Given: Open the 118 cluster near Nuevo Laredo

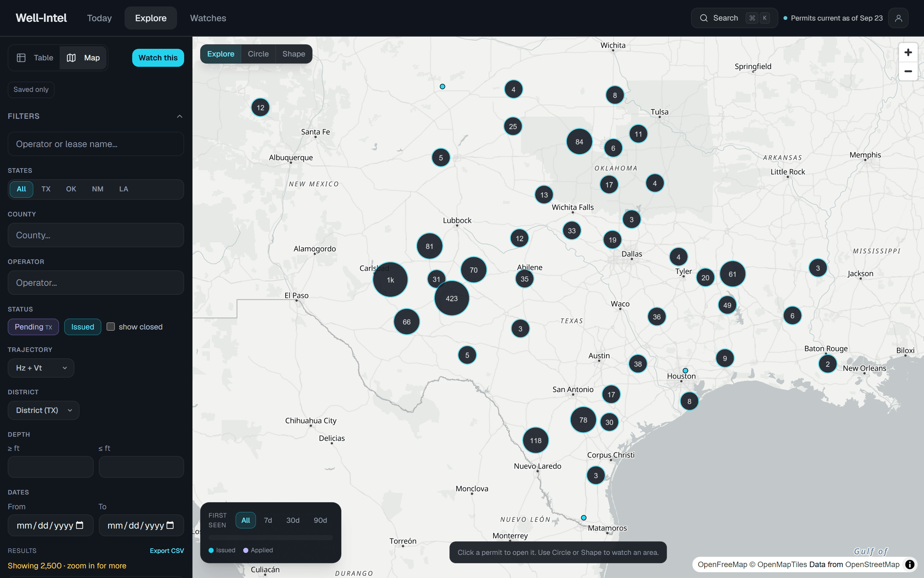Looking at the screenshot, I should point(535,440).
